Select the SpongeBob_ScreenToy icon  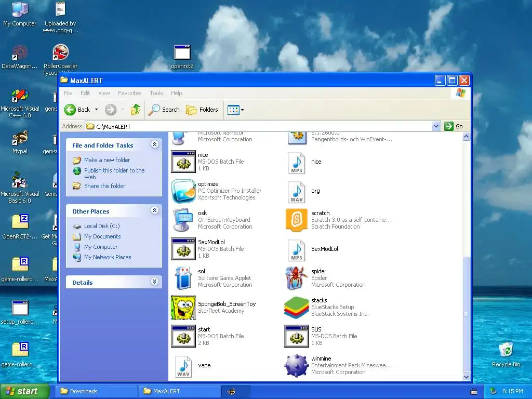(183, 308)
